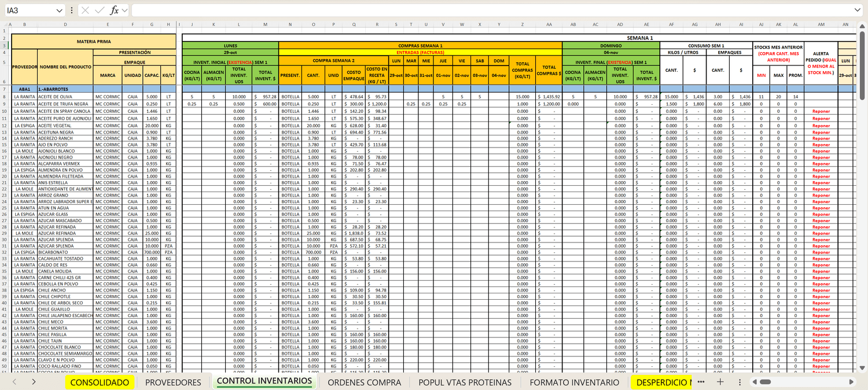The image size is (868, 390).
Task: Switch to the CONSOLIDADO sheet tab
Action: (x=100, y=382)
